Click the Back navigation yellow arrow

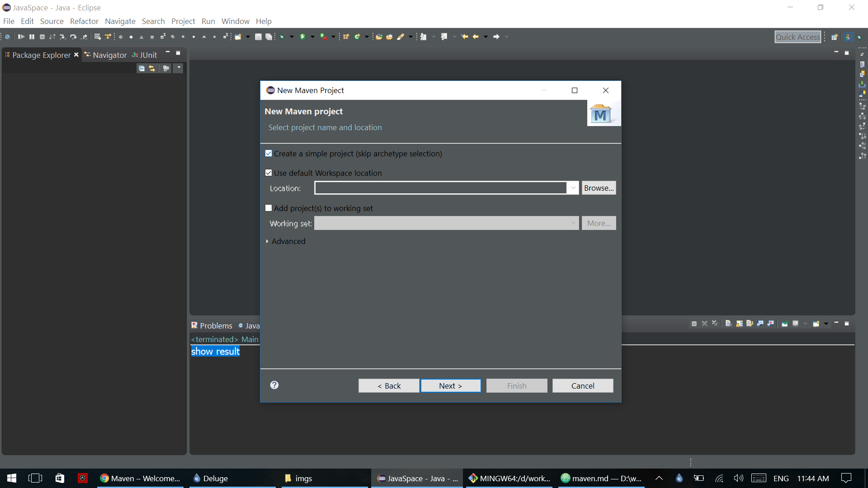point(476,37)
